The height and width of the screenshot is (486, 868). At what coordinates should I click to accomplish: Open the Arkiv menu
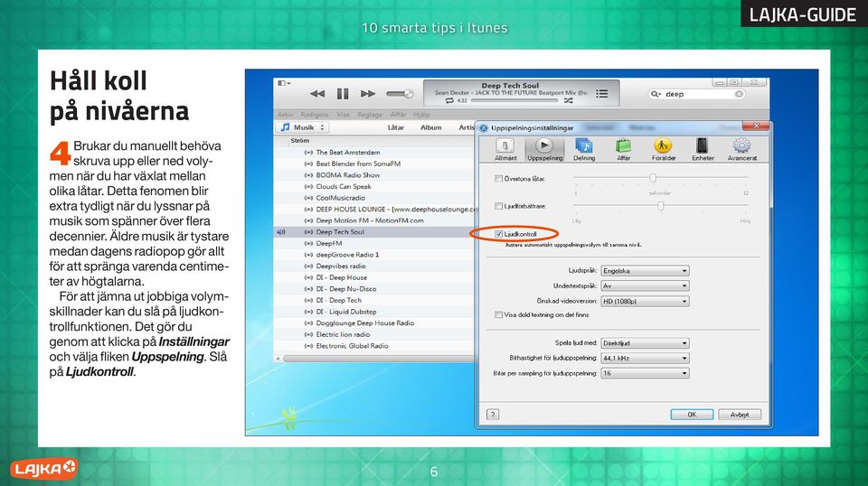285,115
